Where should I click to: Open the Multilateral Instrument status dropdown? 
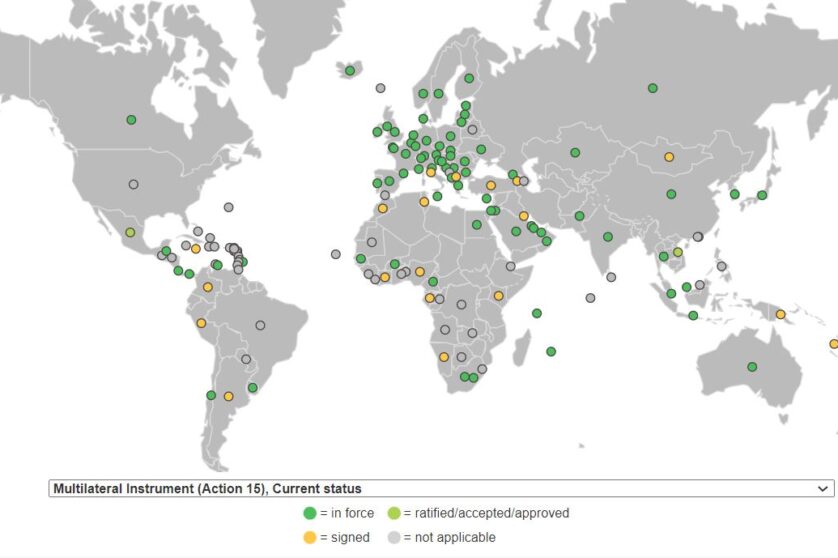pyautogui.click(x=441, y=489)
